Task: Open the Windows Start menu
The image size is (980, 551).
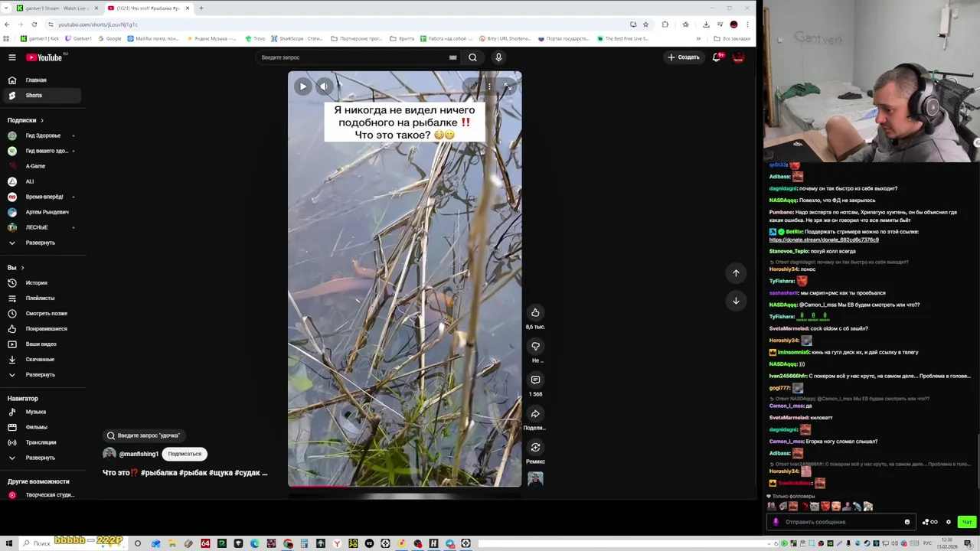Action: pyautogui.click(x=8, y=543)
